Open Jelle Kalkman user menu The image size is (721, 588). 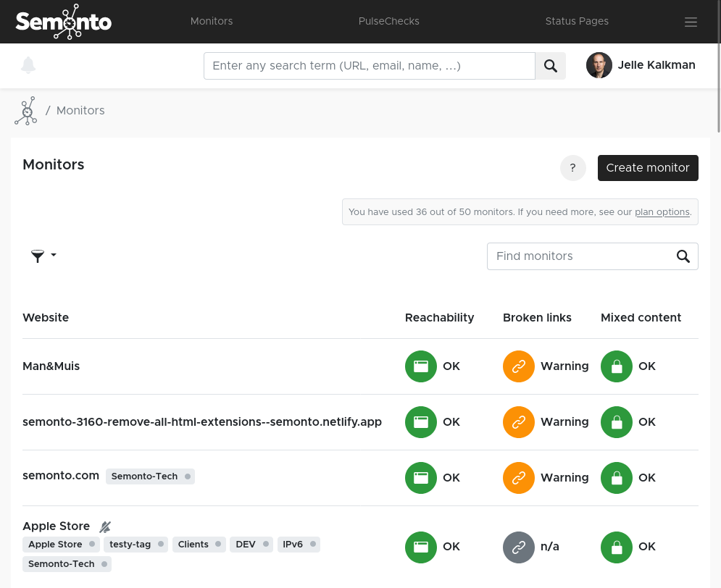[x=641, y=65]
